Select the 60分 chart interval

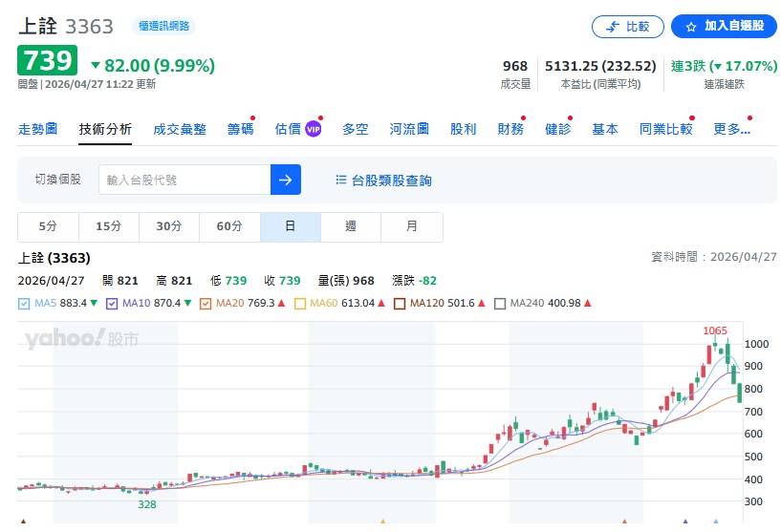click(229, 226)
